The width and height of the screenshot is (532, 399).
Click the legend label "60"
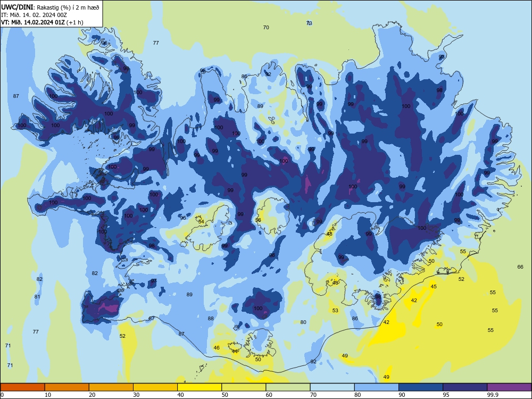tap(269, 395)
